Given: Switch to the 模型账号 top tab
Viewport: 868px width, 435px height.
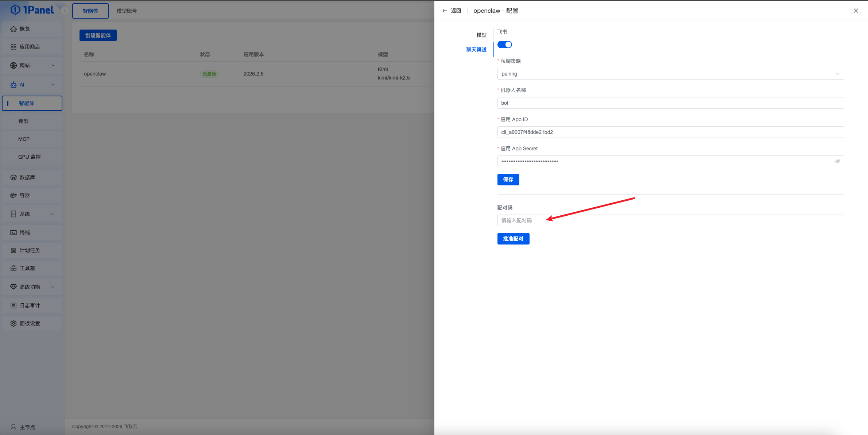Looking at the screenshot, I should tap(127, 11).
